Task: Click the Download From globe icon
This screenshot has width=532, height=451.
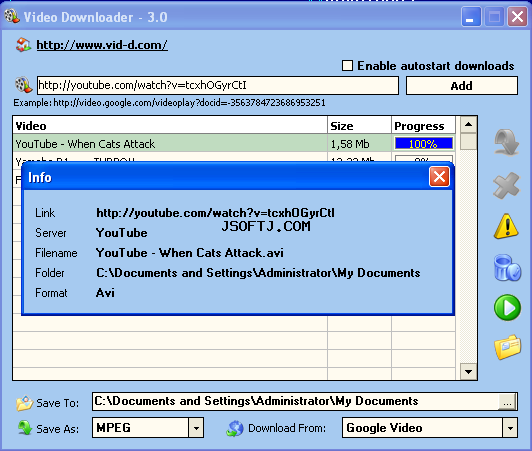Action: (x=235, y=428)
